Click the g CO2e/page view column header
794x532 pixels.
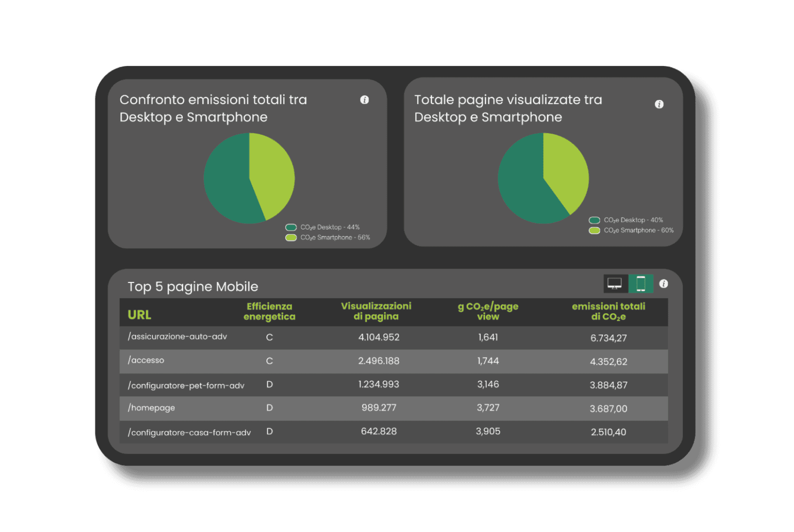pos(487,311)
